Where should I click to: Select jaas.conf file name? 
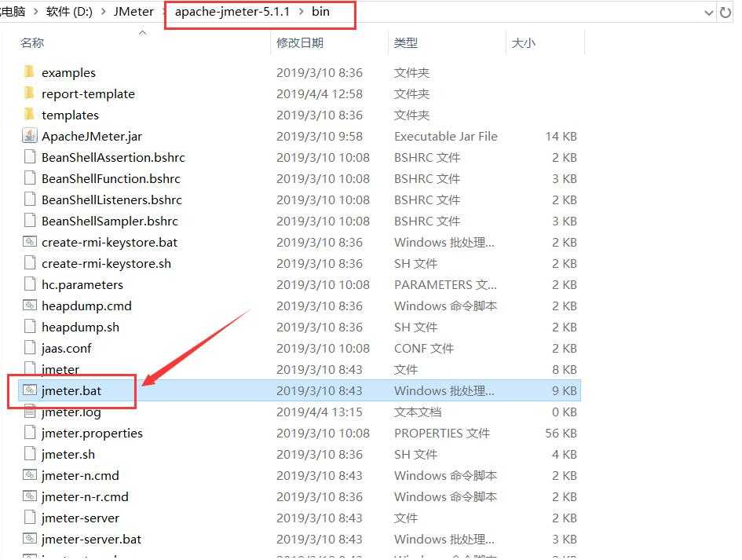pos(66,349)
